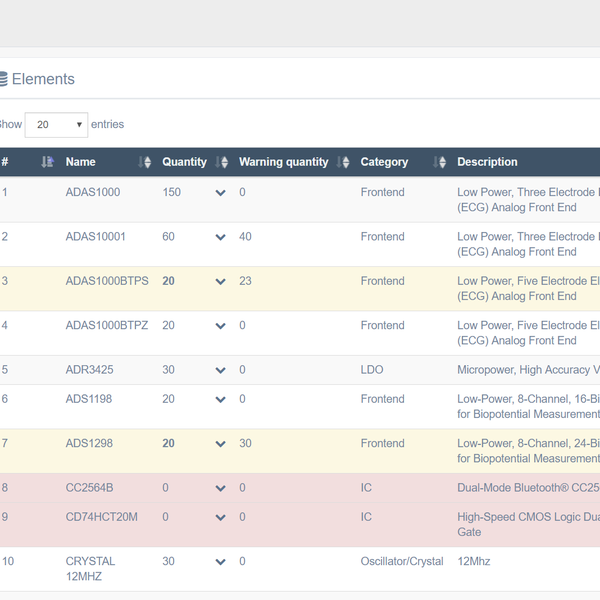This screenshot has width=600, height=600.
Task: Sort by Category column arrows
Action: click(440, 162)
